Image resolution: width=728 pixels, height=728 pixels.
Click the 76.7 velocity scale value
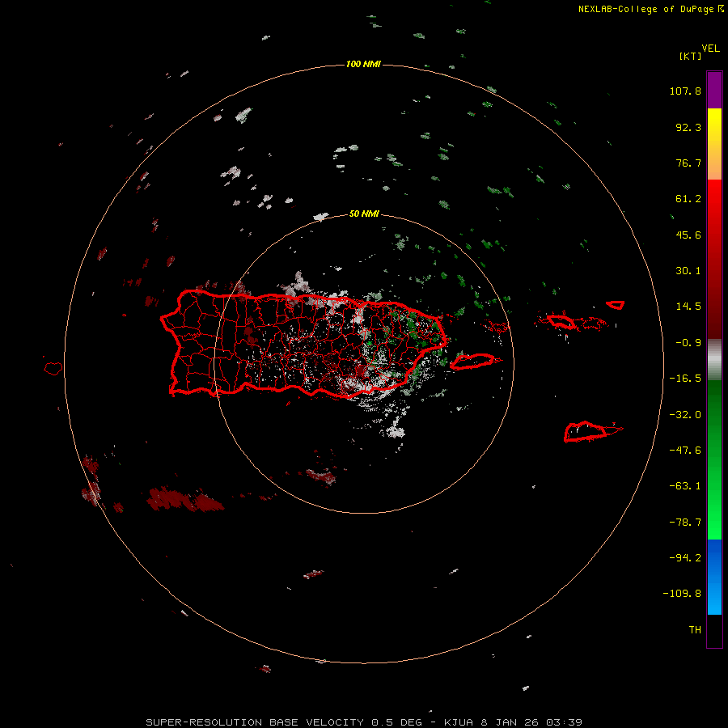[x=688, y=163]
